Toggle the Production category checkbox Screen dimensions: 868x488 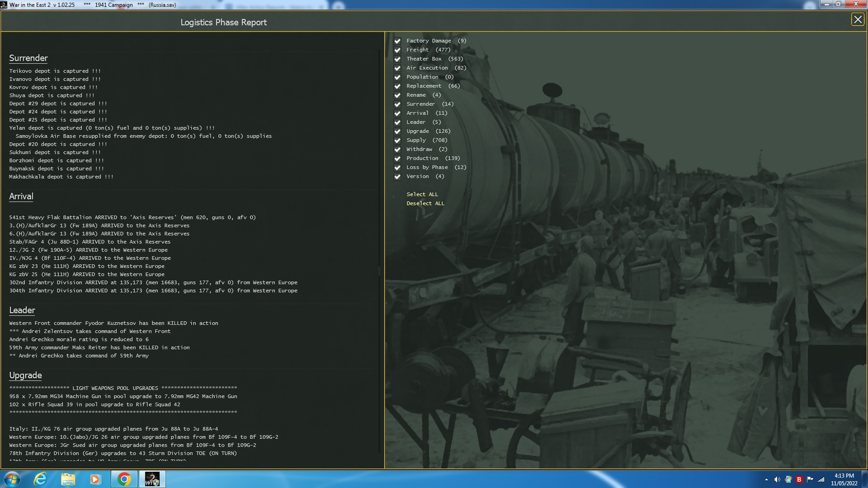[x=397, y=159]
